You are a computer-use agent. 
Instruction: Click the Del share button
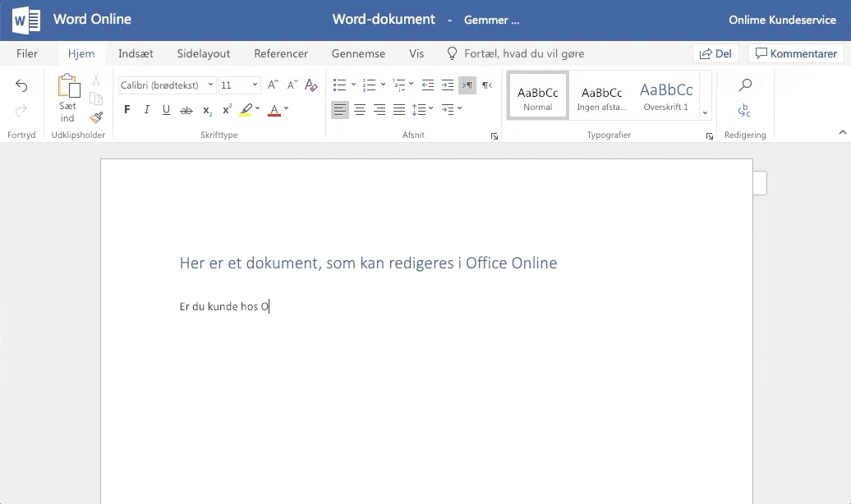coord(715,53)
